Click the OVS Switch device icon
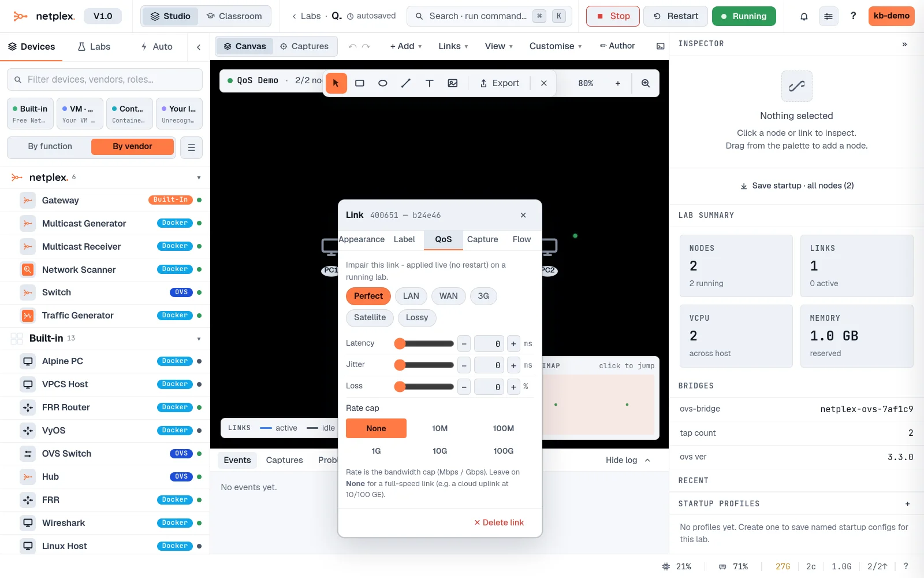 [28, 454]
